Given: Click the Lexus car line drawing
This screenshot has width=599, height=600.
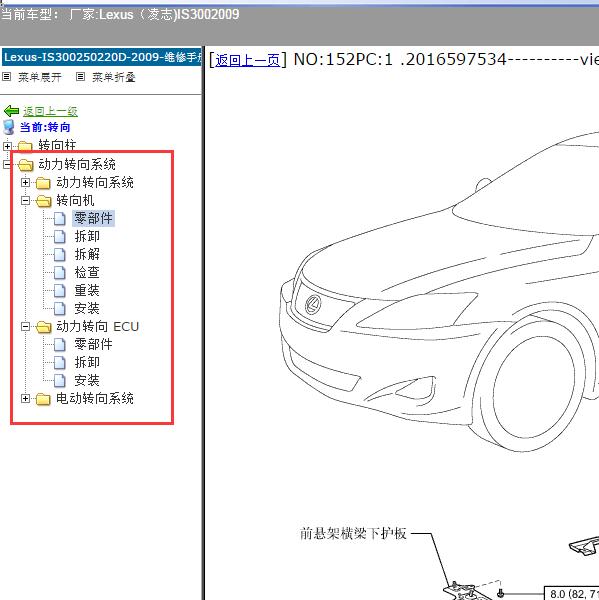Looking at the screenshot, I should click(439, 291).
